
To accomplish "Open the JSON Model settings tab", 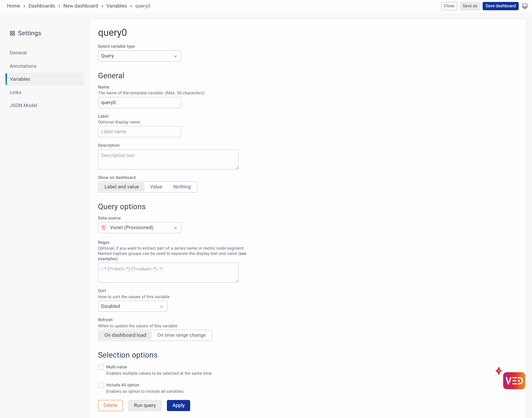I will click(x=23, y=105).
